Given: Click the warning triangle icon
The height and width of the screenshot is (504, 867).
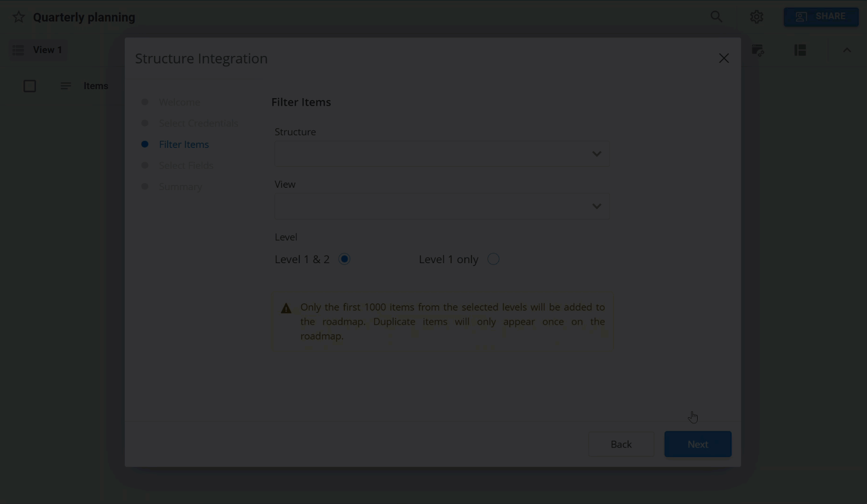Looking at the screenshot, I should coord(286,309).
